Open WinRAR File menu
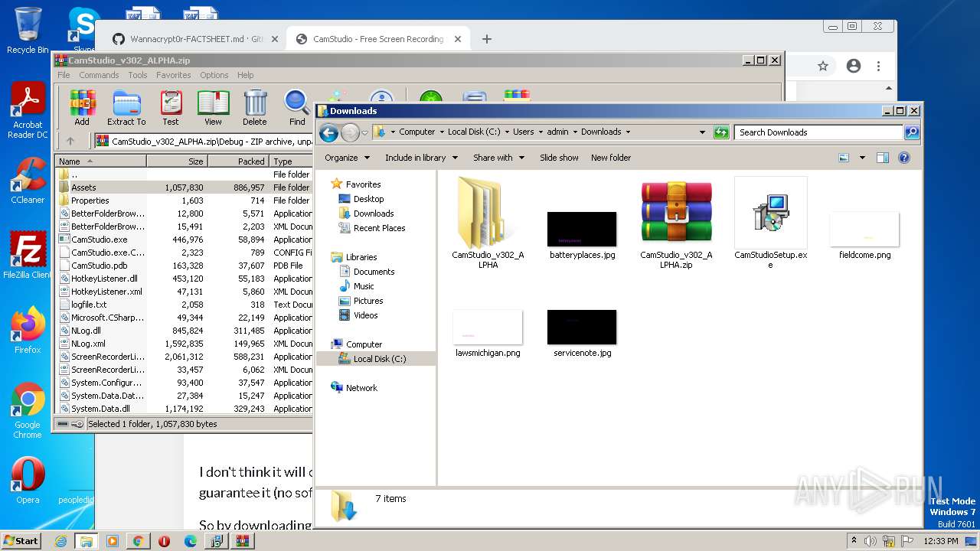 pos(64,75)
